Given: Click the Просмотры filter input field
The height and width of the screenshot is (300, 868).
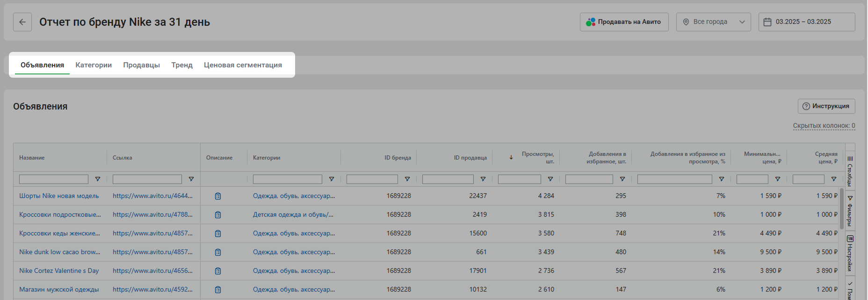Looking at the screenshot, I should [x=520, y=179].
